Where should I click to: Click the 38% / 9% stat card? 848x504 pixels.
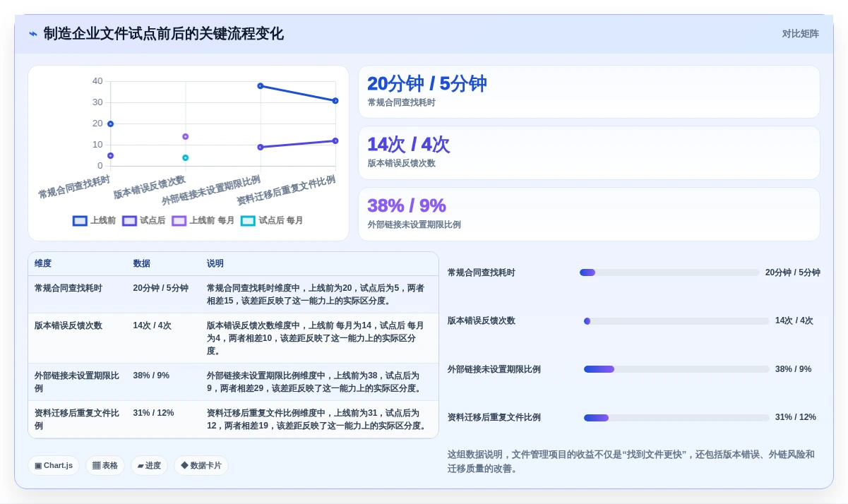click(x=589, y=214)
